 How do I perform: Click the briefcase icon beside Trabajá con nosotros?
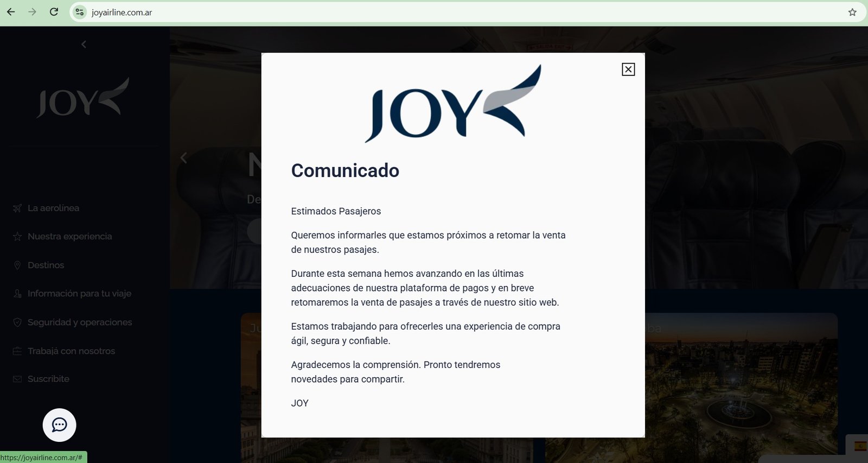coord(17,351)
